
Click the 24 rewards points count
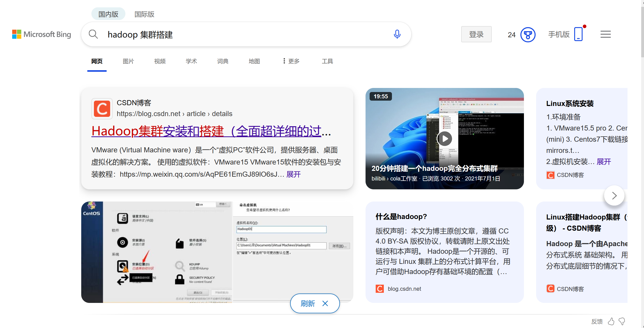click(511, 35)
